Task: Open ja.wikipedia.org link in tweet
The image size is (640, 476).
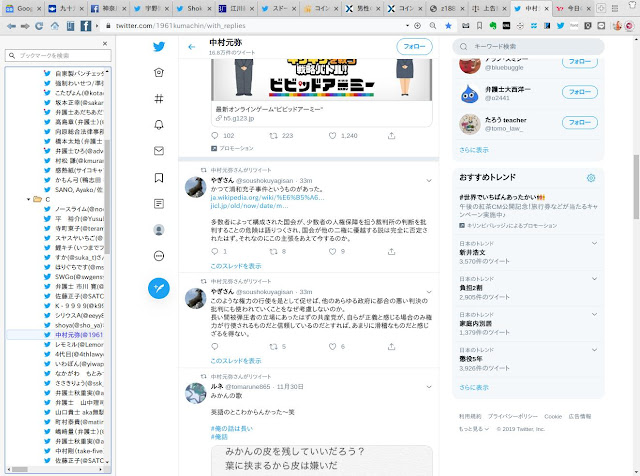Action: pos(267,198)
